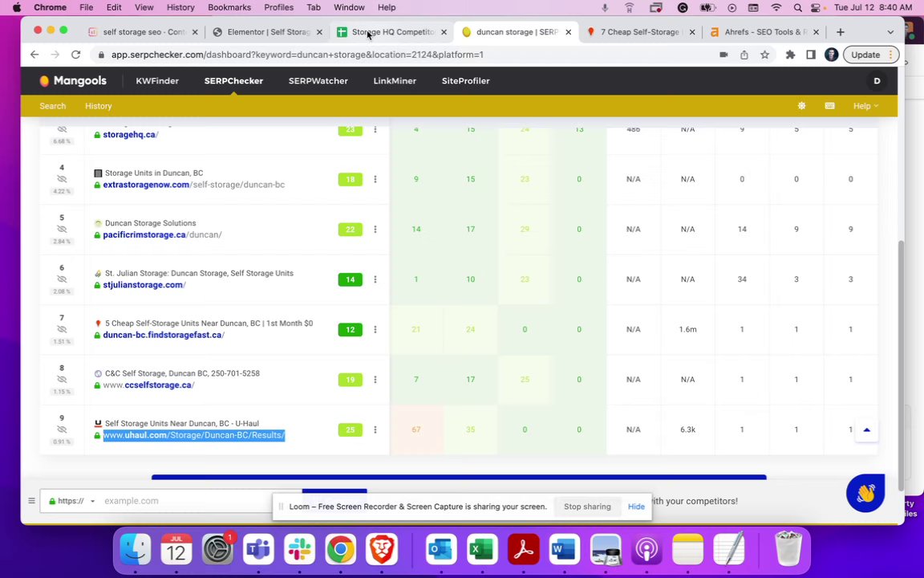Open duncan-bc.findstoragefast.ca link
This screenshot has height=578, width=924.
(x=164, y=335)
